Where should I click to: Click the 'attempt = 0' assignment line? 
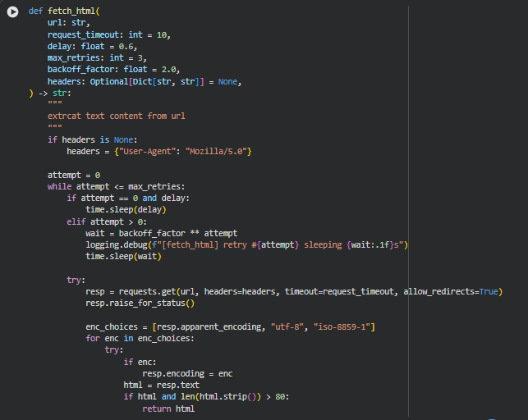[x=73, y=175]
